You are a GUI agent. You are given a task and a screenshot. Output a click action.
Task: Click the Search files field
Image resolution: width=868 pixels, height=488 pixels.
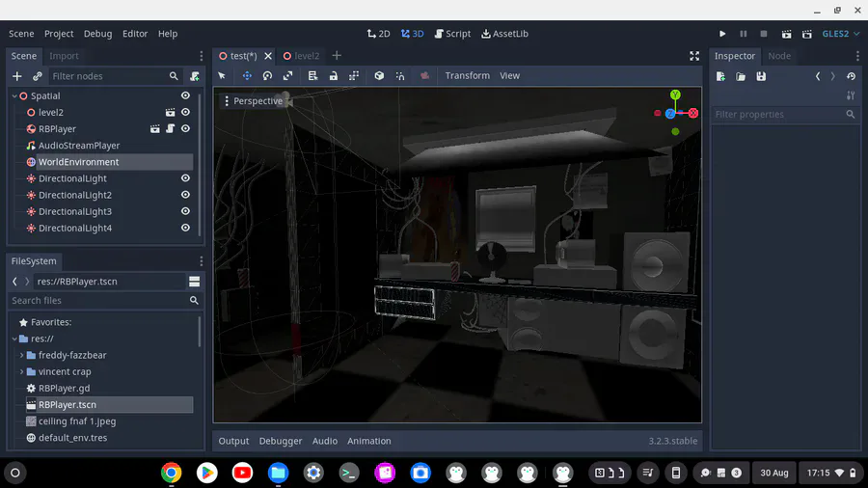tap(104, 301)
